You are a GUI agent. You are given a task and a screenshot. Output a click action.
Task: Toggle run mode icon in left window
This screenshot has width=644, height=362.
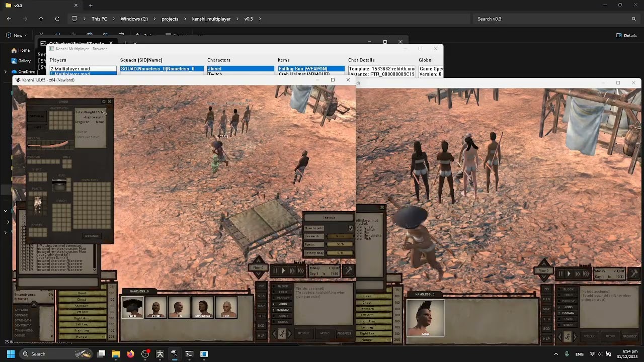pos(282,333)
